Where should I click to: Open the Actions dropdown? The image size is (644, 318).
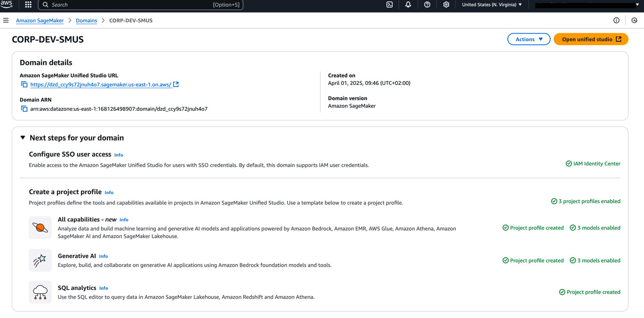(x=529, y=39)
